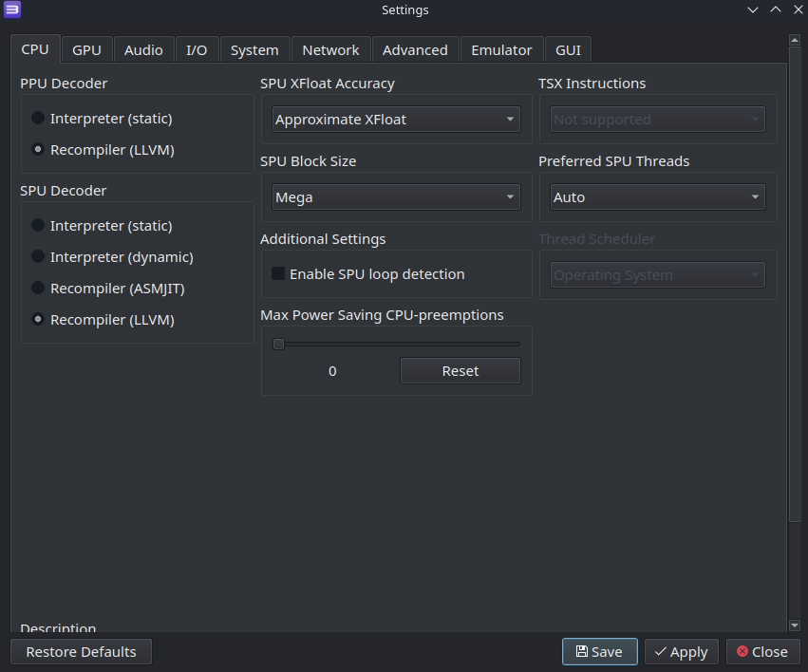Maximize the Settings window
Viewport: 808px width, 672px height.
(x=776, y=9)
